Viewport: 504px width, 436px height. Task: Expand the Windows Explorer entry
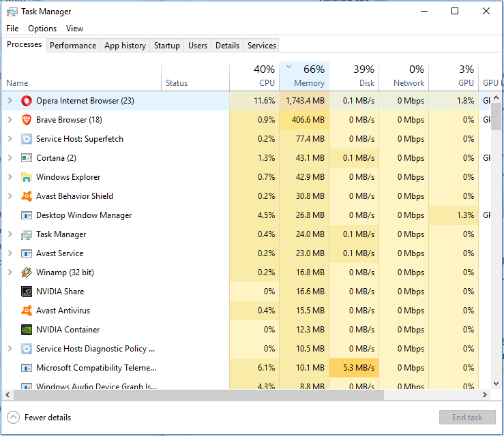[x=10, y=177]
